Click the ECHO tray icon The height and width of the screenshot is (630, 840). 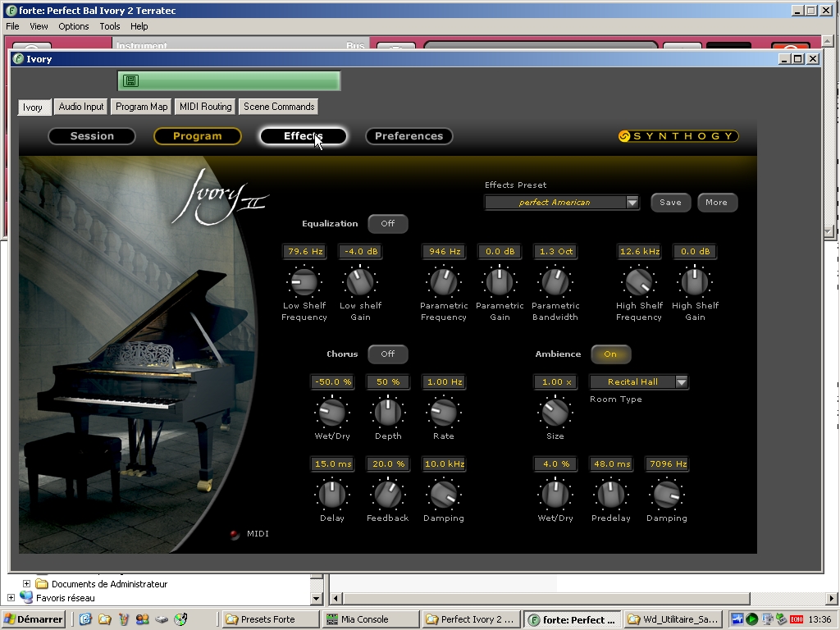point(796,619)
